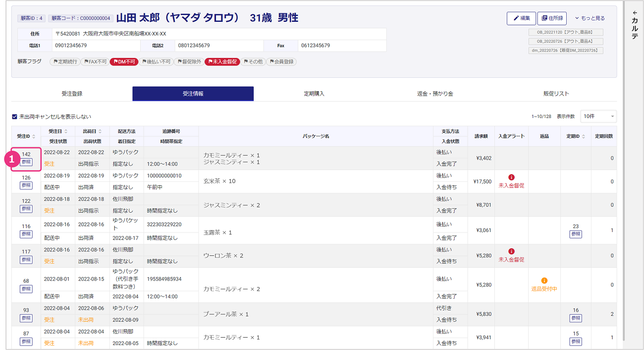Open the 表示件数 10件 dropdown
Screen dimensions: 644x350
[598, 116]
